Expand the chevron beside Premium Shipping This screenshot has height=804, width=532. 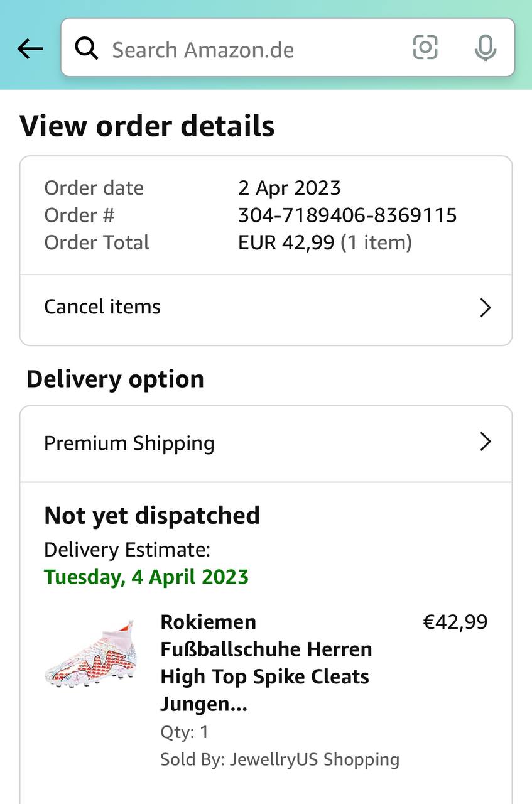(485, 442)
